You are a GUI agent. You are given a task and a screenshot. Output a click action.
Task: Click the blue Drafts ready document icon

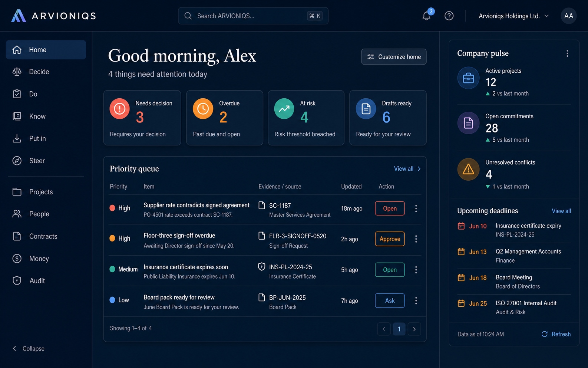[366, 109]
